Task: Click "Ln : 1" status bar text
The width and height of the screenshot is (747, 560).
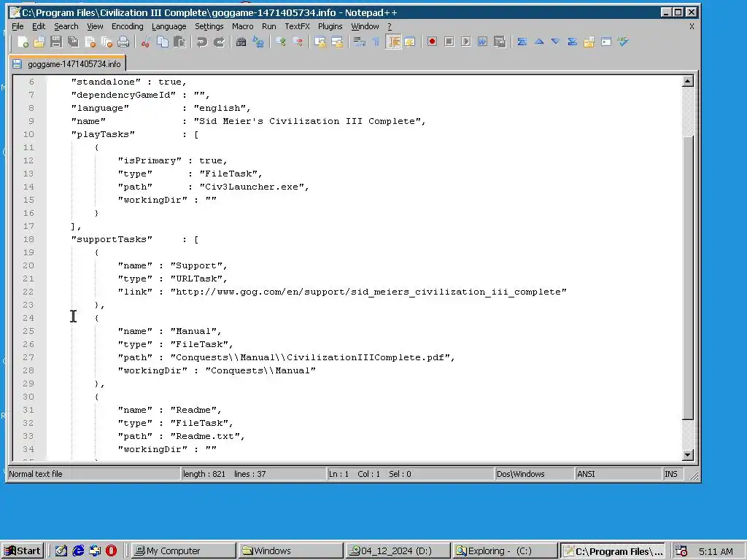Action: (338, 474)
